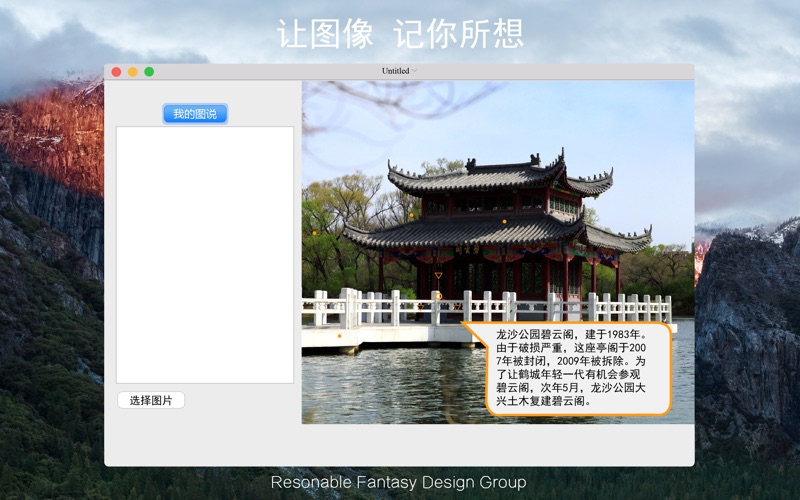Click the orange marker dot on the white railing
Viewport: 800px width, 500px height.
(437, 296)
